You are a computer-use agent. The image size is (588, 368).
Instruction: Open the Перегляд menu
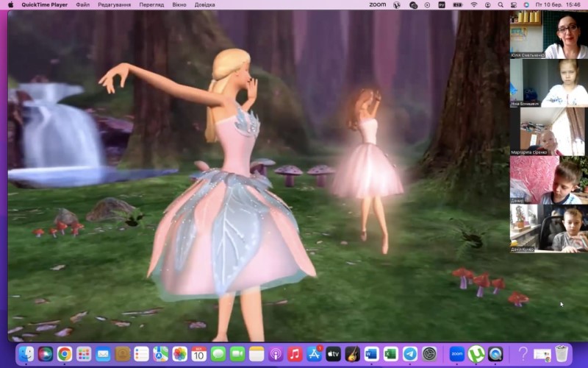point(151,5)
